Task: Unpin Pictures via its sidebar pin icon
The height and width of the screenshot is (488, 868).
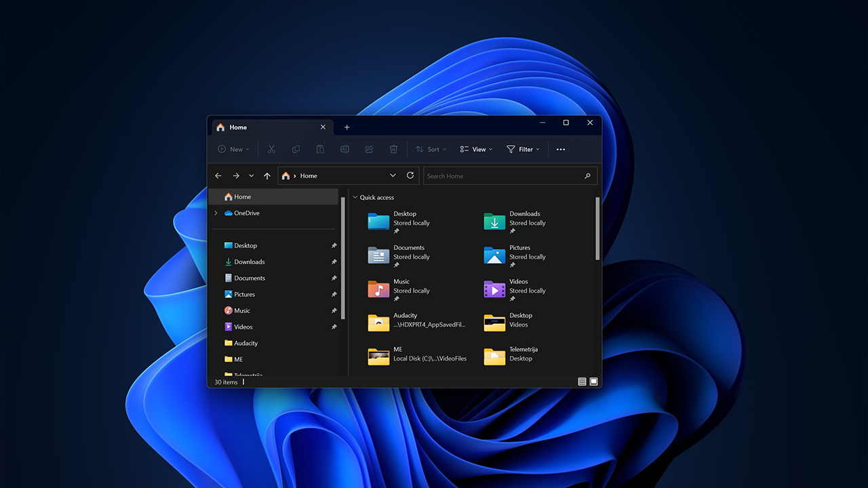Action: pos(334,294)
